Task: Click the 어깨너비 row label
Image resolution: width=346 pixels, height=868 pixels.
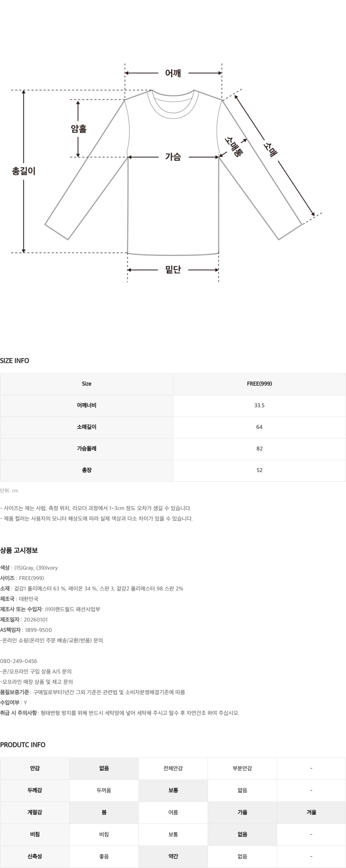Action: point(86,405)
